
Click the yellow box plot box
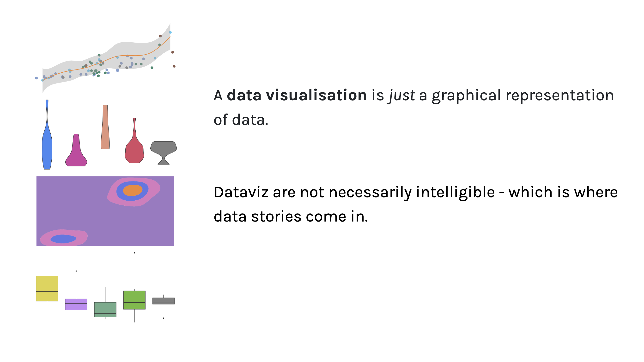point(47,284)
